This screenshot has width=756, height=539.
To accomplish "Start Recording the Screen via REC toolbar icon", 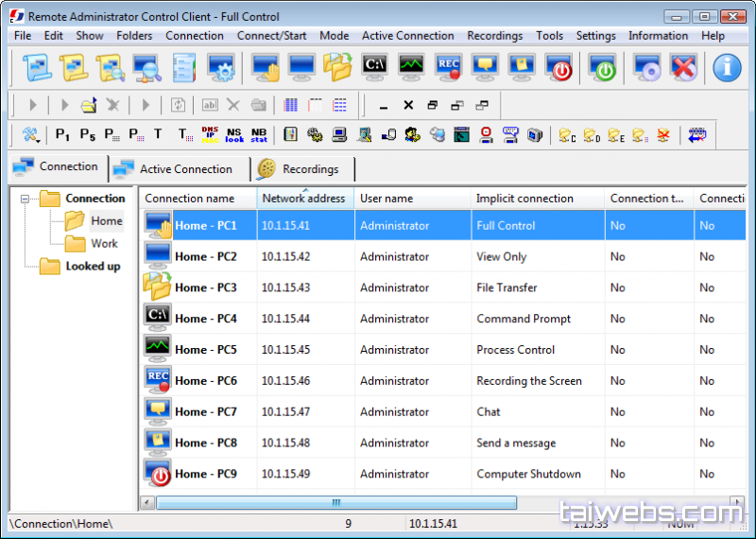I will click(x=449, y=67).
